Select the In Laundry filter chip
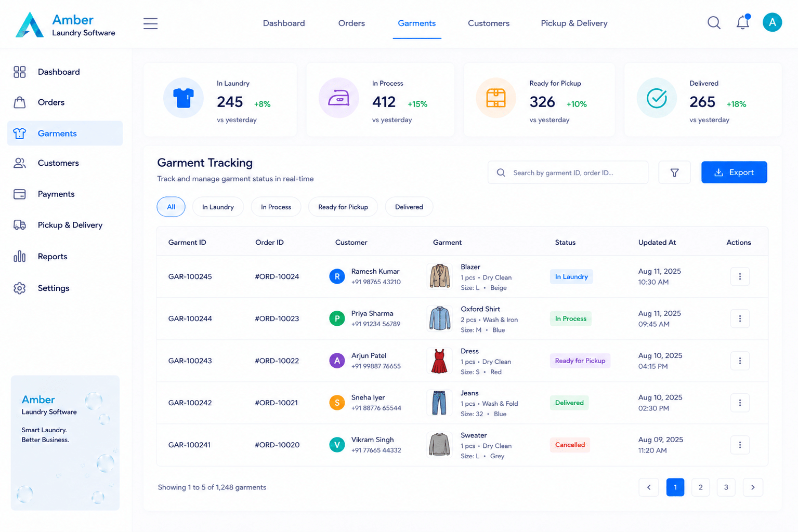Screen dimensions: 798x532 [x=218, y=207]
